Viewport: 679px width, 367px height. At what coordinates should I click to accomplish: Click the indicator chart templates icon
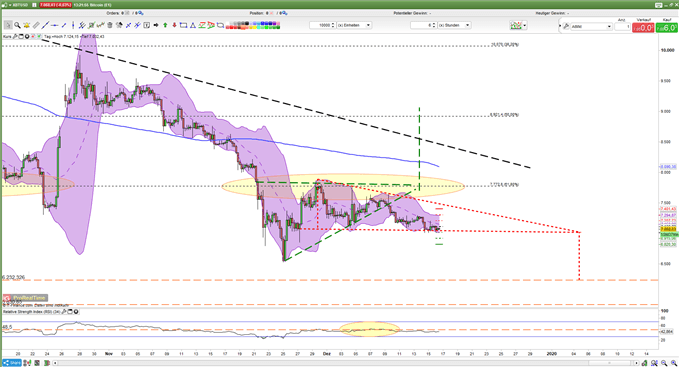point(516,25)
